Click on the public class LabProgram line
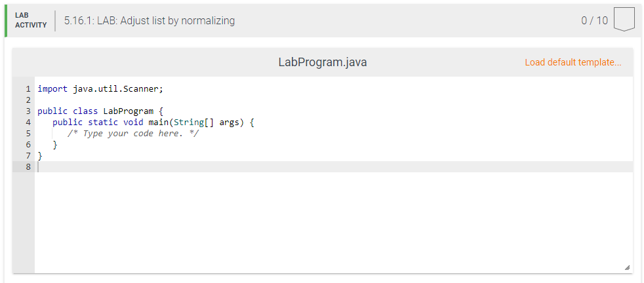The height and width of the screenshot is (283, 644). (x=100, y=111)
